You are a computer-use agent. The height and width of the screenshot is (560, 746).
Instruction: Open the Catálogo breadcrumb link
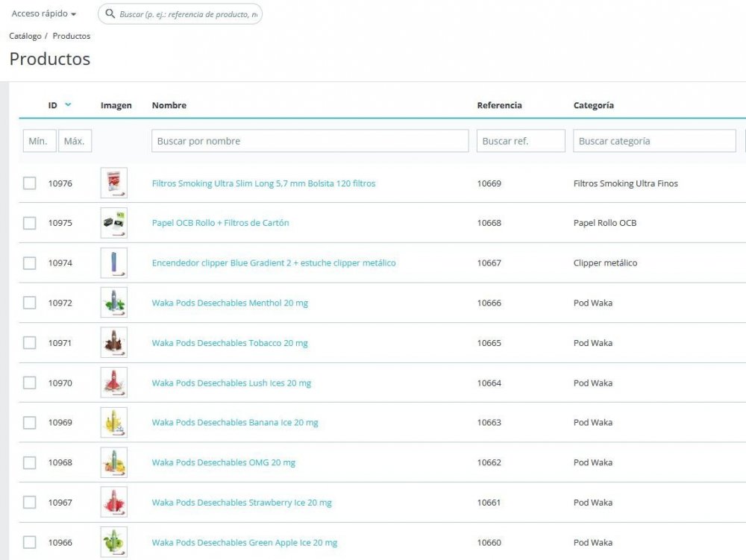click(25, 36)
